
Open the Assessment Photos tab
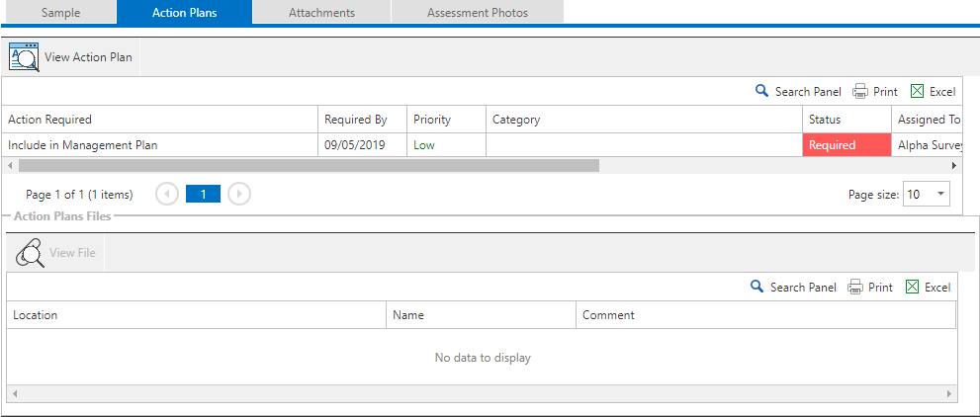[x=477, y=13]
